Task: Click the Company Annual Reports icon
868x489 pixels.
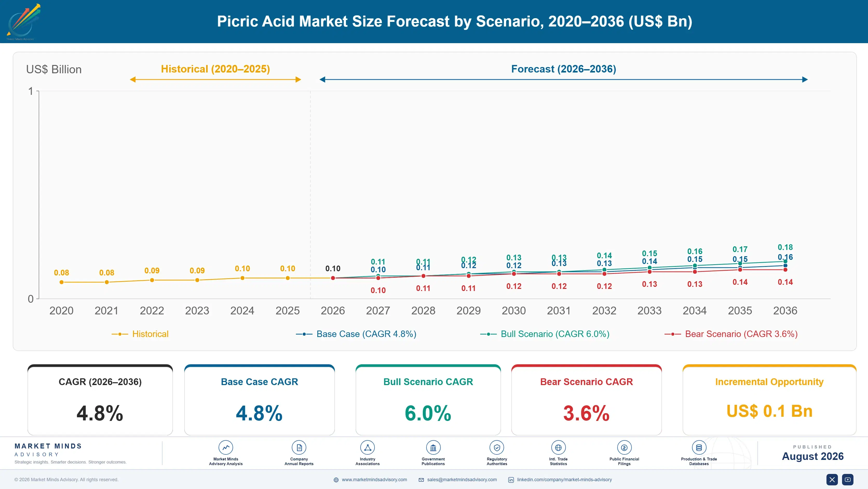Action: 299,447
